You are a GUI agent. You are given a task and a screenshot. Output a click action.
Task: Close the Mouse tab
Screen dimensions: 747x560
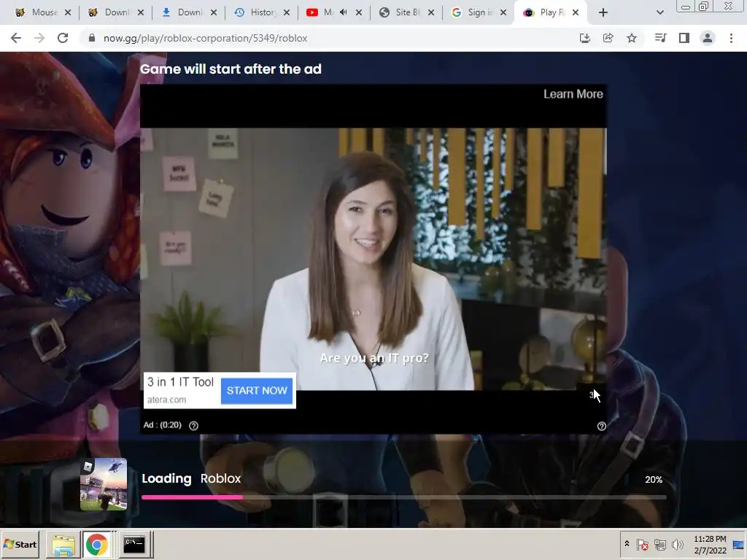click(68, 12)
